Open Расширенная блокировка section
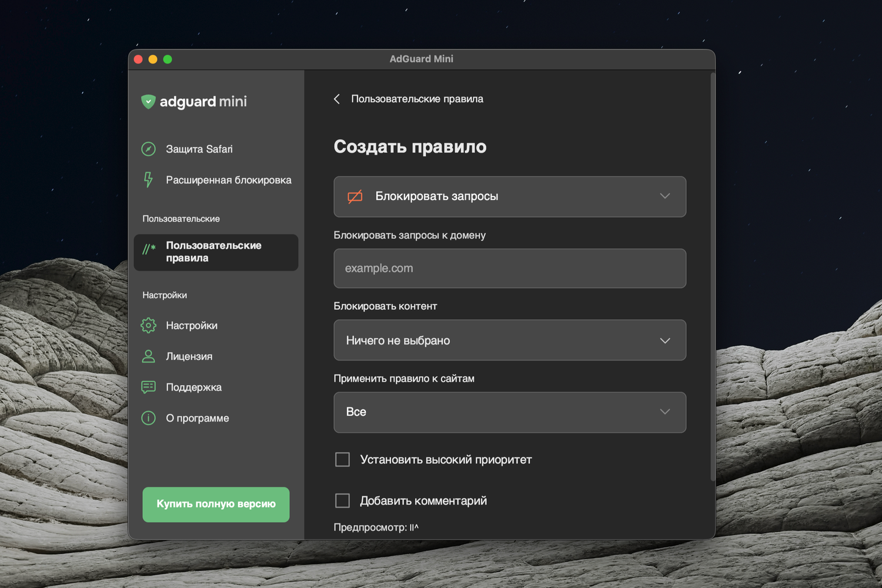Image resolution: width=882 pixels, height=588 pixels. [x=216, y=180]
